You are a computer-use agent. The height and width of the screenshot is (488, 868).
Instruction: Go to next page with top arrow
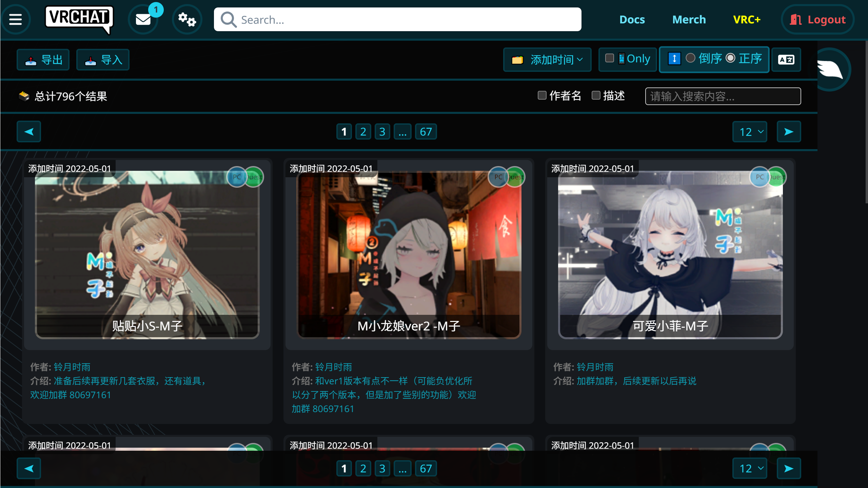coord(789,131)
